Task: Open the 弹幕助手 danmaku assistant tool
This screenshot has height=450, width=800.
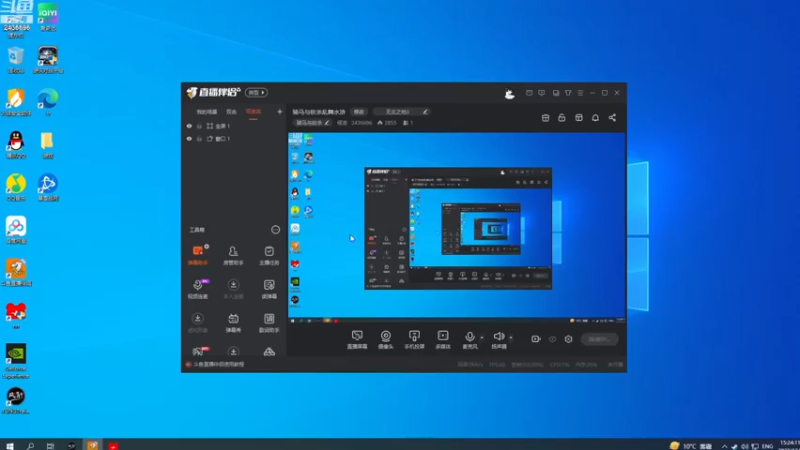Action: [x=198, y=255]
